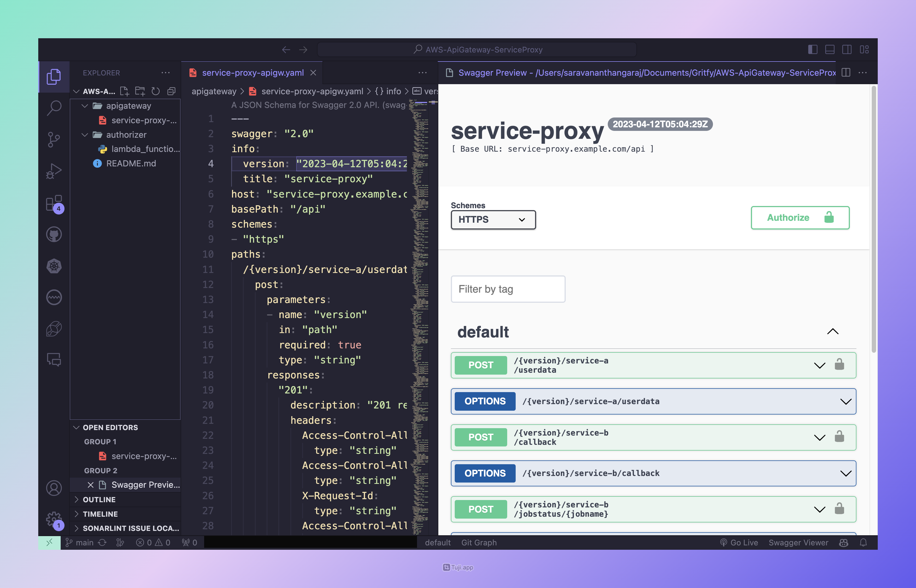Toggle lock on POST service-b callback

pyautogui.click(x=839, y=437)
